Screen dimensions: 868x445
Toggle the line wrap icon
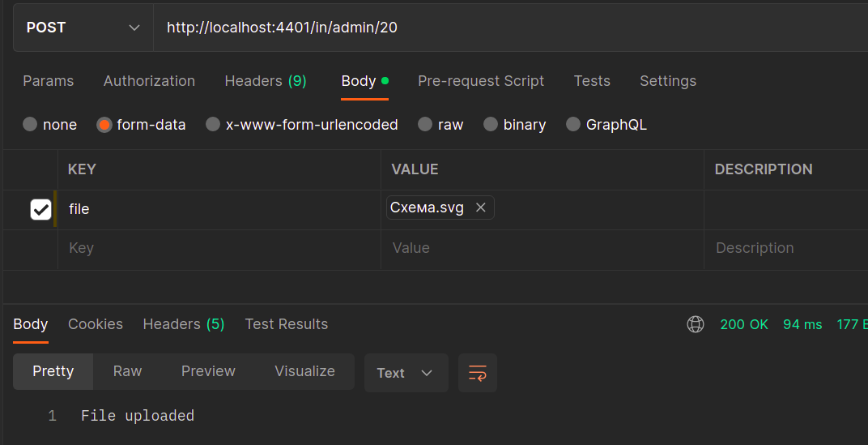(477, 373)
